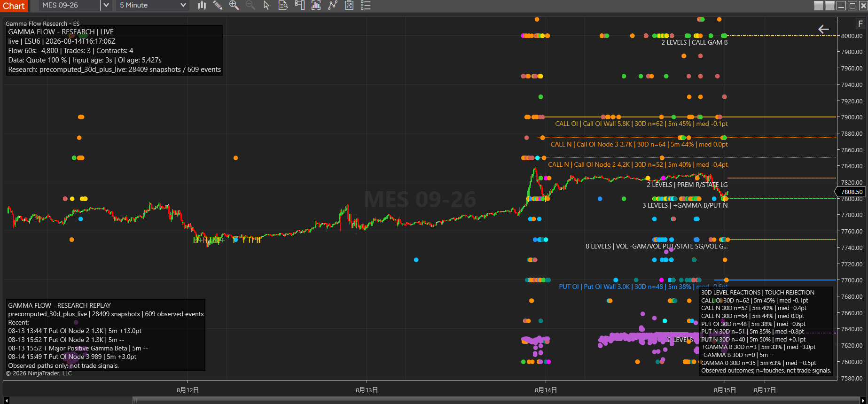Click the '08-14 15:49 T Put OI Node 3 989' row
The width and height of the screenshot is (868, 404).
pos(72,357)
